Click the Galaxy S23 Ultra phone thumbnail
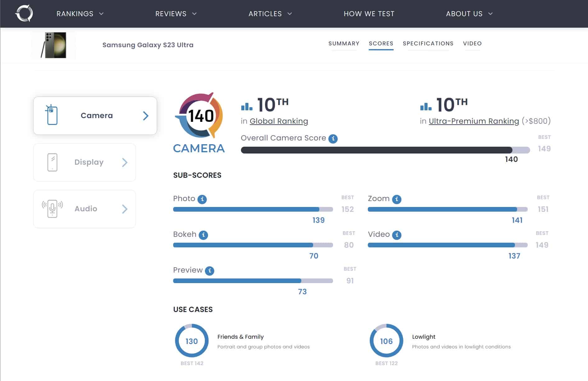 [53, 45]
